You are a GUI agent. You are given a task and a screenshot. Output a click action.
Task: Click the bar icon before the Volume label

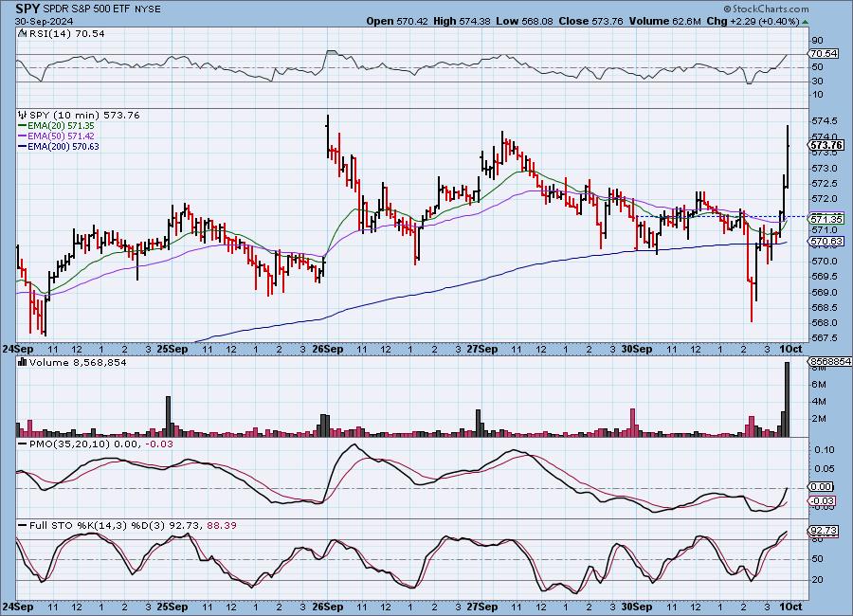coord(22,362)
